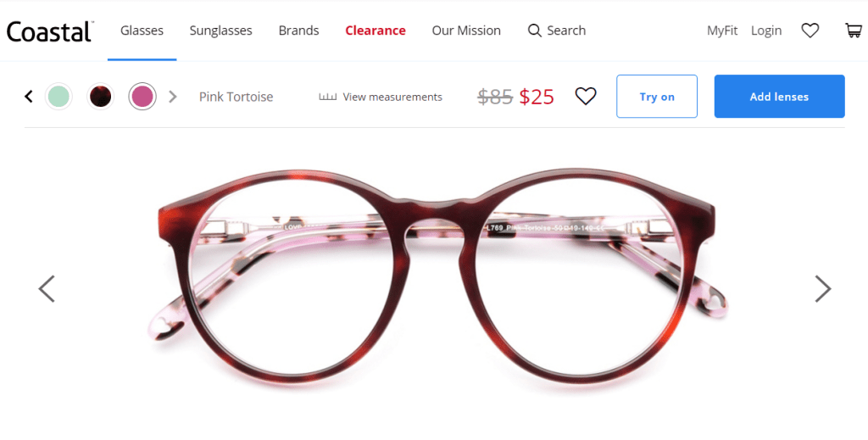
Task: Show previous product image
Action: [47, 288]
